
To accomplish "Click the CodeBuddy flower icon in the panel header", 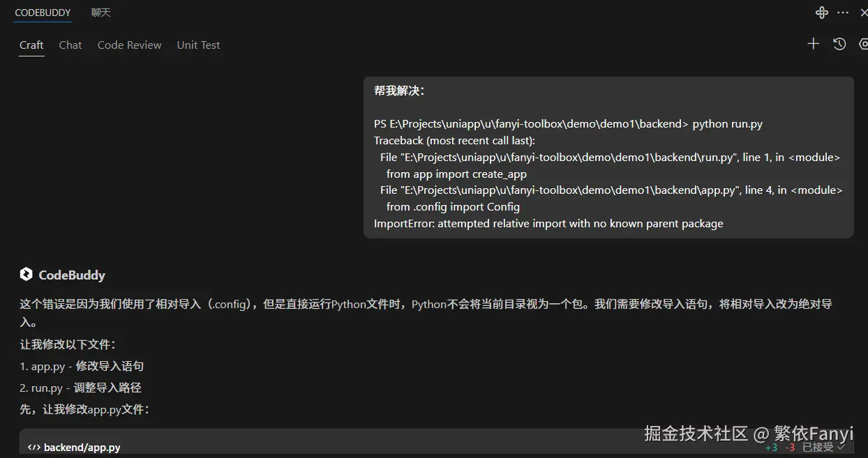I will pyautogui.click(x=822, y=13).
